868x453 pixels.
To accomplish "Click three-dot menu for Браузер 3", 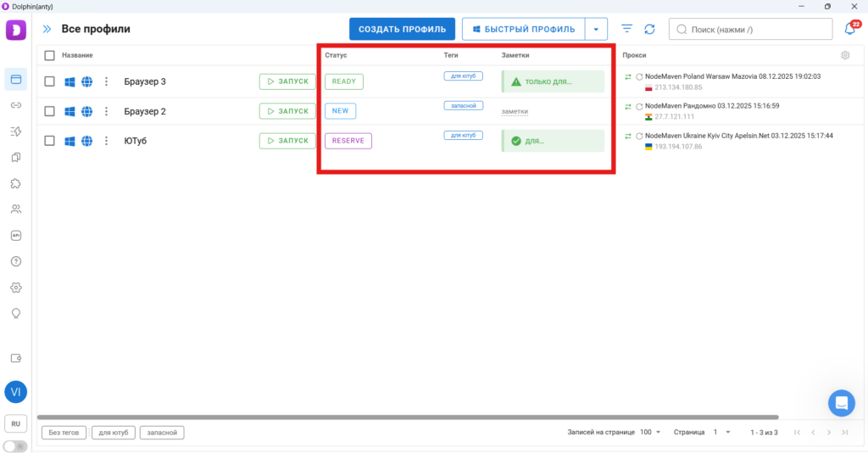I will [x=107, y=81].
